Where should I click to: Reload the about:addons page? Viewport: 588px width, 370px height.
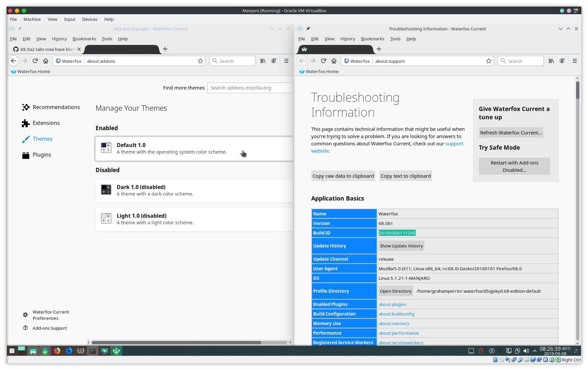[35, 61]
